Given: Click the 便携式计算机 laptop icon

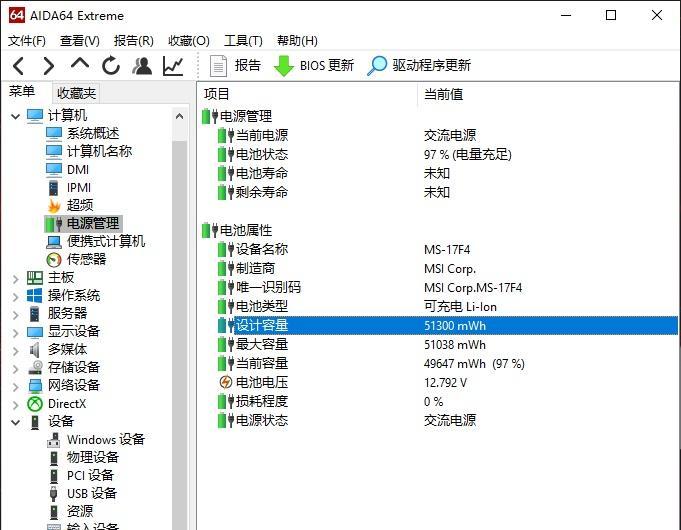Looking at the screenshot, I should tap(54, 242).
